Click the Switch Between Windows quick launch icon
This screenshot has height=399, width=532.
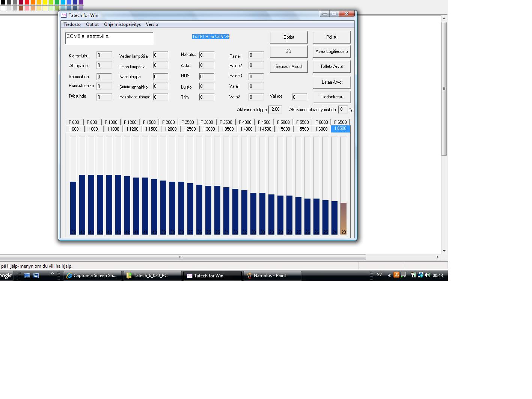[36, 276]
